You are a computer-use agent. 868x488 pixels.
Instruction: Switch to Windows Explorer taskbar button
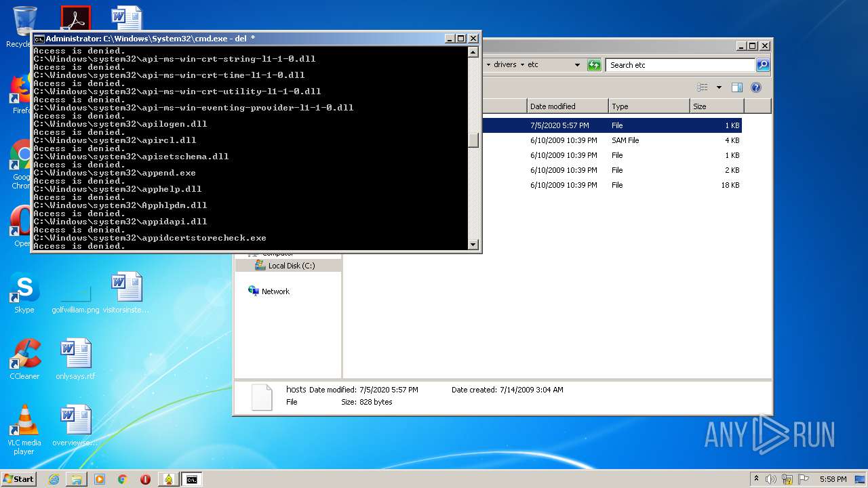tap(77, 479)
